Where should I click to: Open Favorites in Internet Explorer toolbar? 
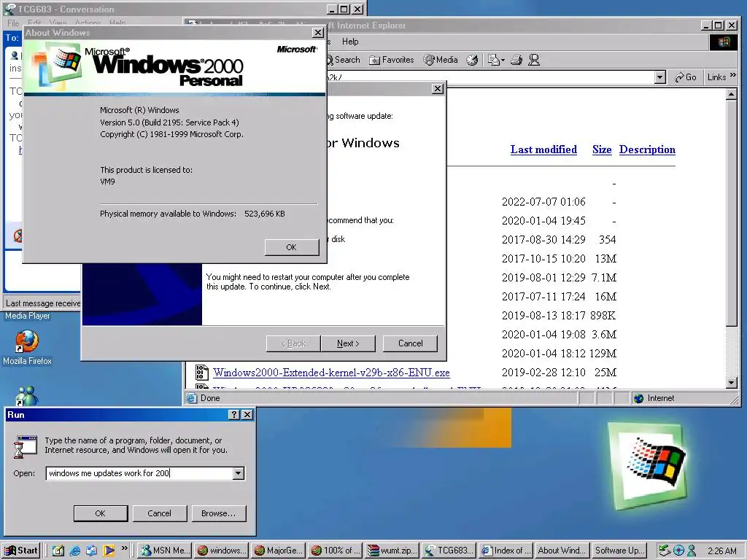tap(392, 60)
